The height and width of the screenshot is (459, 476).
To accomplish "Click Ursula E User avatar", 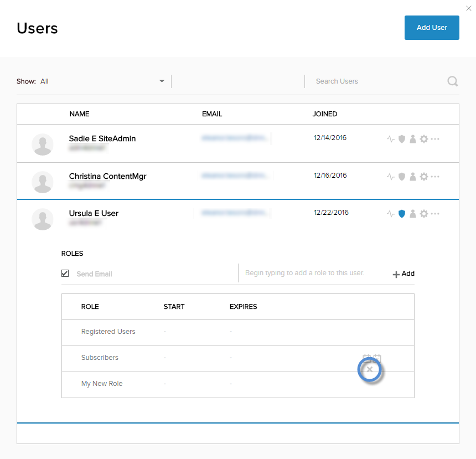I will point(43,219).
